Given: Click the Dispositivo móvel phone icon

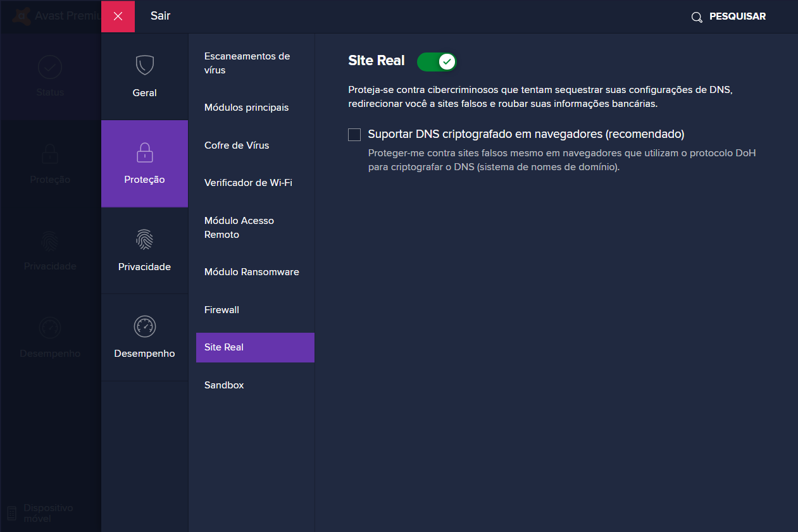Looking at the screenshot, I should click(12, 513).
